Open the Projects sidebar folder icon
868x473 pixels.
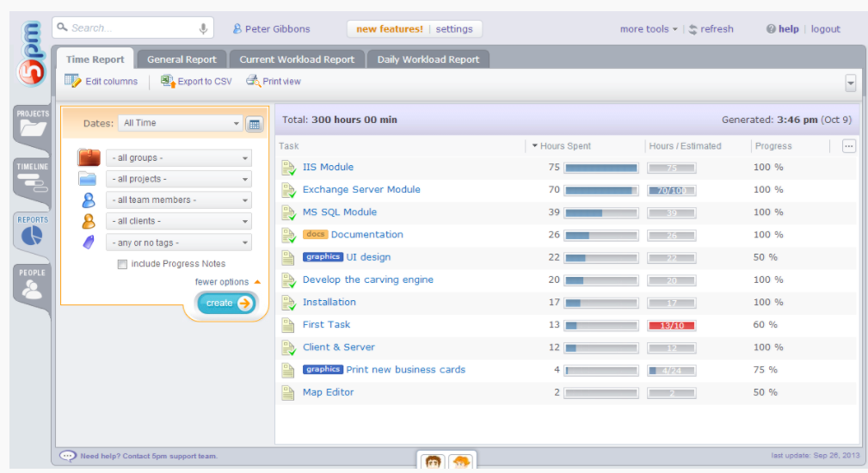tap(33, 126)
